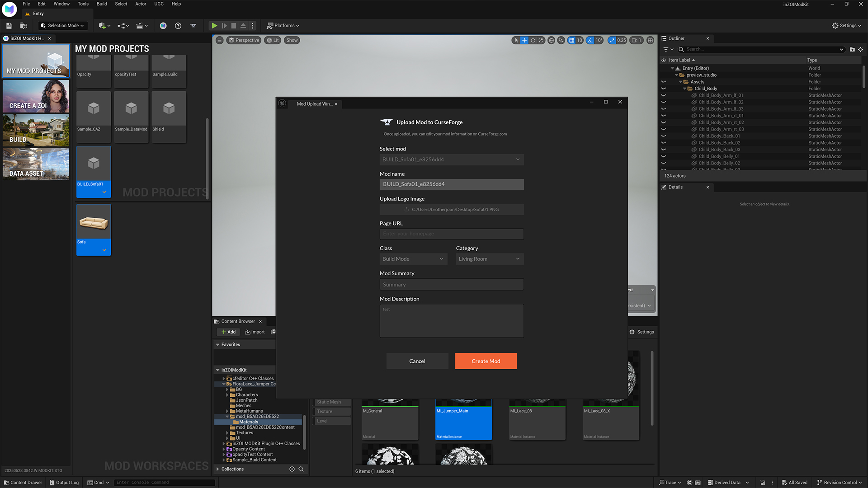This screenshot has width=868, height=488.
Task: Click the Create Mod button
Action: coord(486,361)
